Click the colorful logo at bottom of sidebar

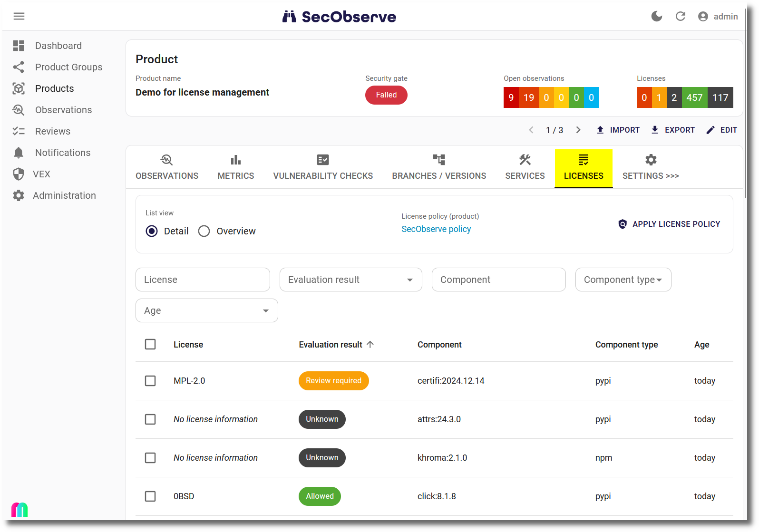click(19, 510)
